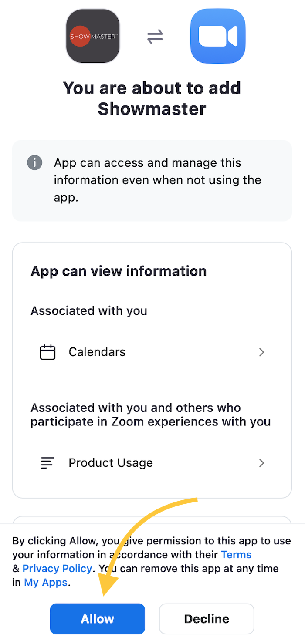Click the subheading about others in Zoom experiences
The height and width of the screenshot is (644, 305).
150,415
